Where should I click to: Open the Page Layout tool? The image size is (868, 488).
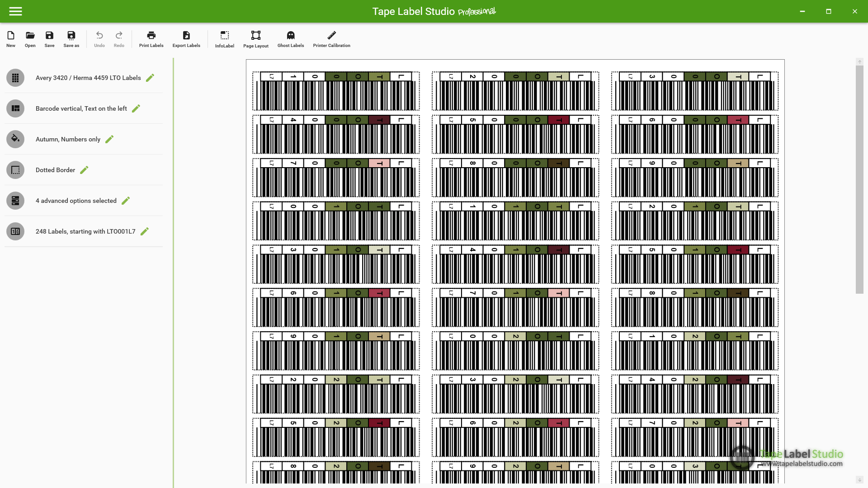coord(256,39)
